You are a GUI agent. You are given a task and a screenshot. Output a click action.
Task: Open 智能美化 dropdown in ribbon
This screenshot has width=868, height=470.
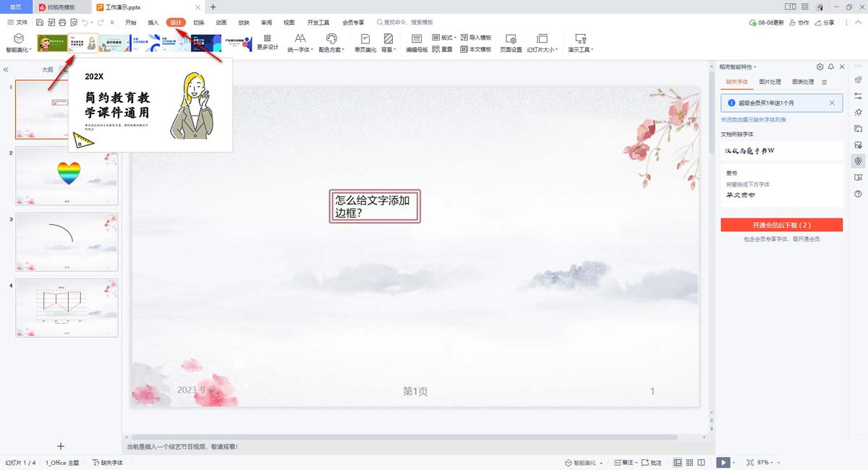click(x=18, y=43)
